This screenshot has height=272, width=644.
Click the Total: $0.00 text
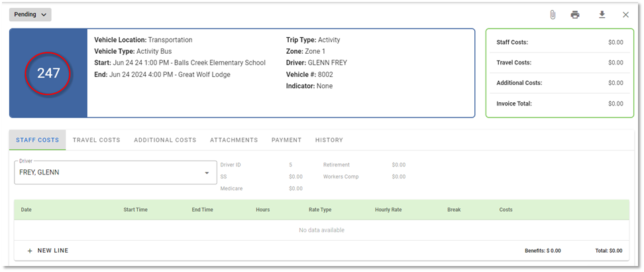coord(609,251)
